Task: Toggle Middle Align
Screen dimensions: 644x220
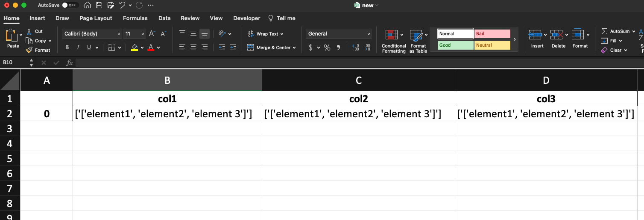Action: (193, 33)
